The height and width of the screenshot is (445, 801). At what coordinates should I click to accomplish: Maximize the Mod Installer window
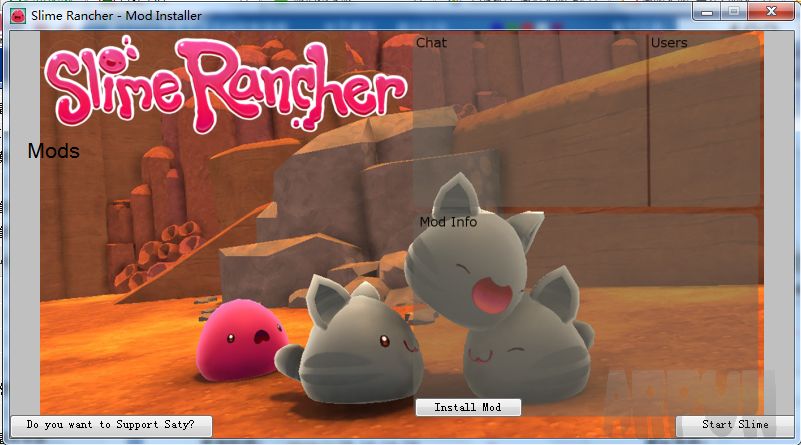pos(734,12)
